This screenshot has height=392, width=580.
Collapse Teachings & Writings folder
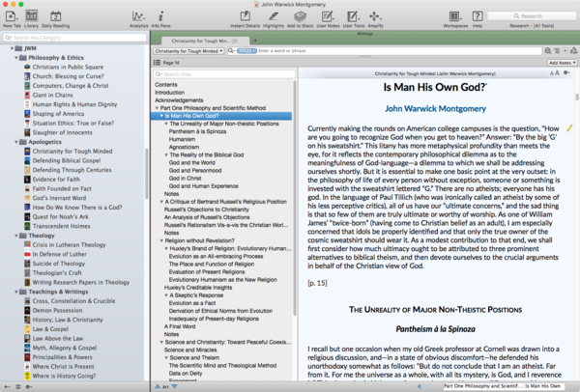(16, 292)
